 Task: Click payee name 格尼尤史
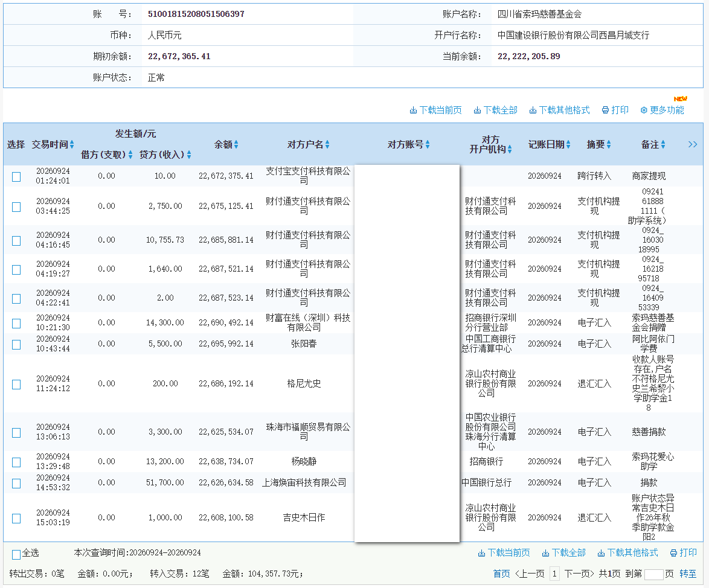point(304,384)
